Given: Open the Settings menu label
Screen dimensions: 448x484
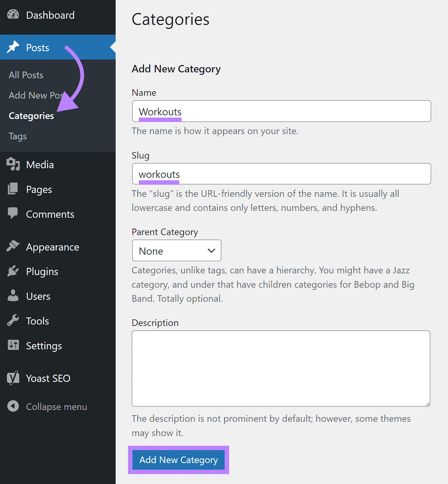Looking at the screenshot, I should [x=44, y=346].
